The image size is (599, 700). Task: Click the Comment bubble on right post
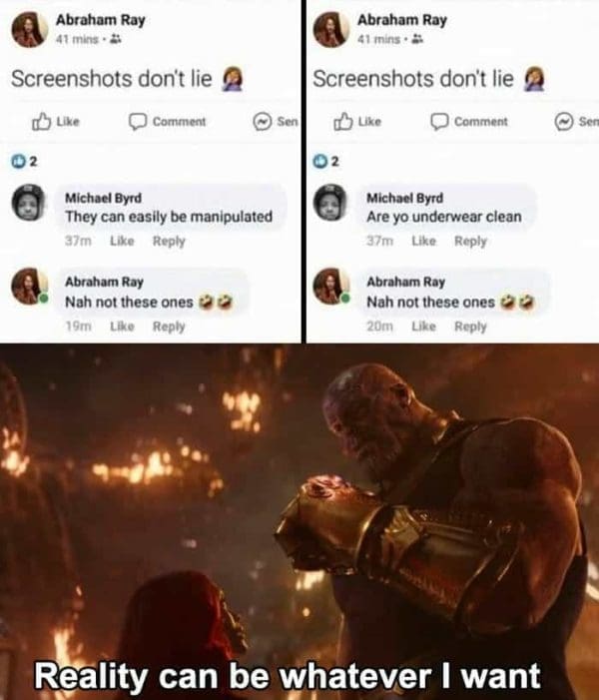pos(469,122)
